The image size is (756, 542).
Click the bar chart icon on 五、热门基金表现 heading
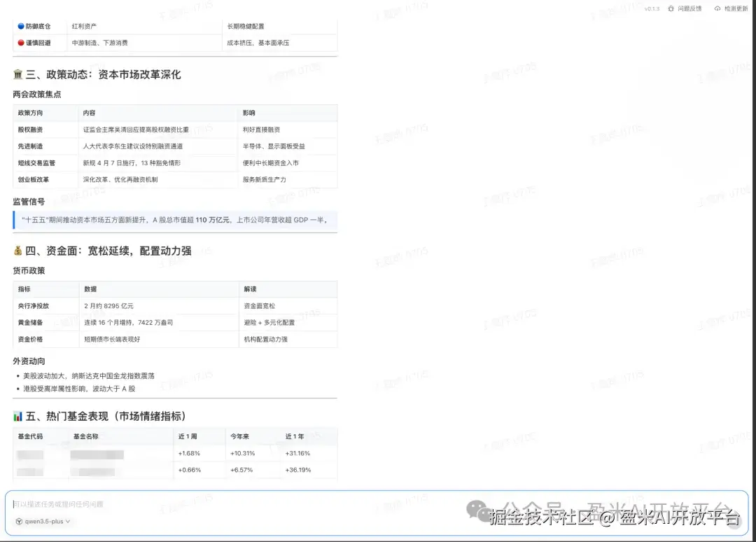[17, 415]
